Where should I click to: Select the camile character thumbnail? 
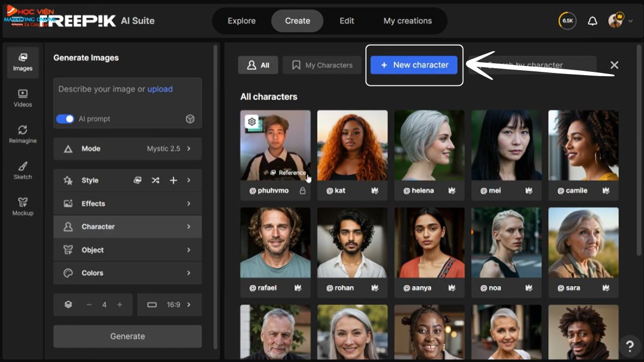[x=583, y=145]
